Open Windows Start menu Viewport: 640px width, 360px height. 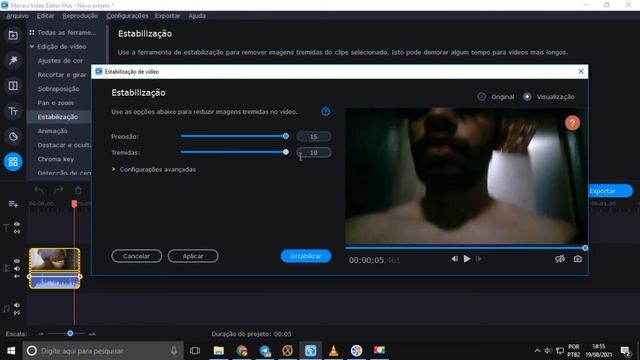coord(11,351)
